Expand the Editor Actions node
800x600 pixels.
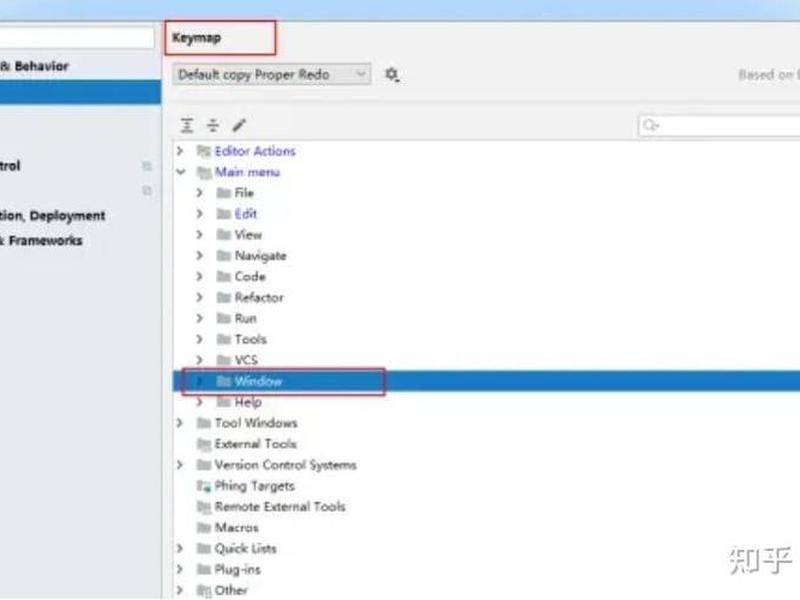point(180,151)
